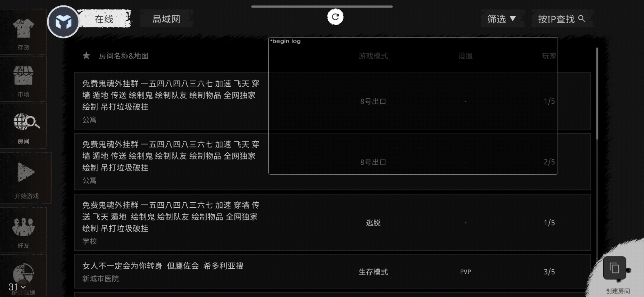Switch to the 在线 online tab
644x297 pixels.
click(x=104, y=19)
